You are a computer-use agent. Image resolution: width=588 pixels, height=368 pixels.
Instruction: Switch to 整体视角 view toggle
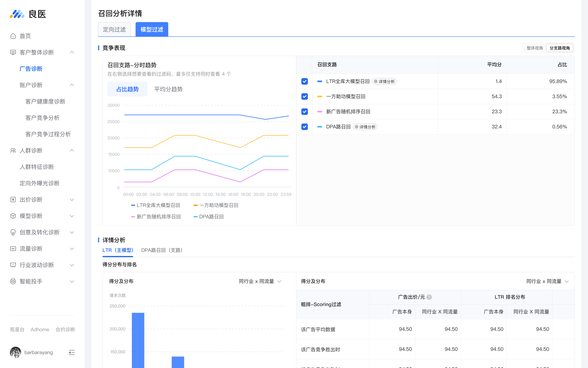point(535,48)
